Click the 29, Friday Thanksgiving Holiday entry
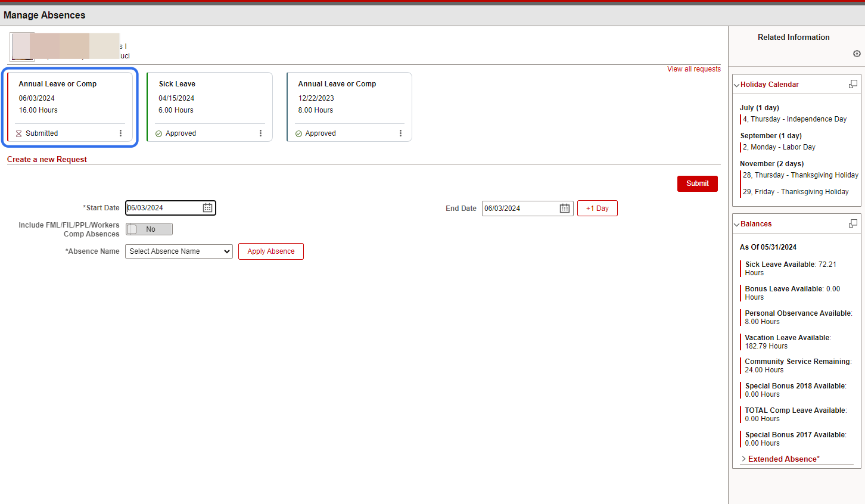This screenshot has height=504, width=865. coord(796,192)
